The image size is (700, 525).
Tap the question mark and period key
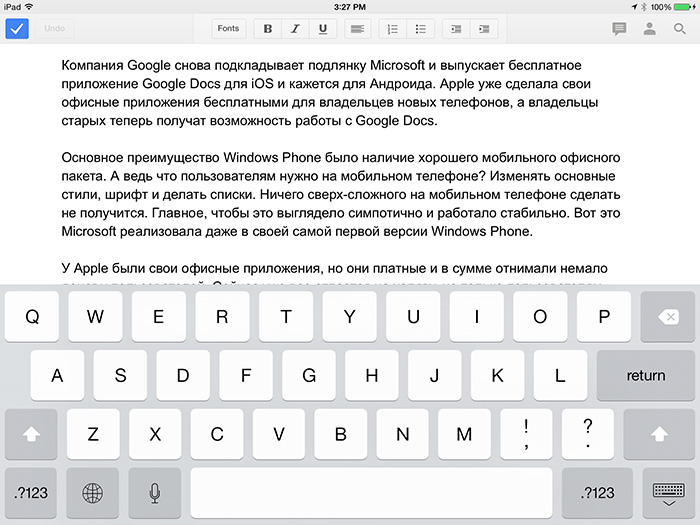coord(588,434)
